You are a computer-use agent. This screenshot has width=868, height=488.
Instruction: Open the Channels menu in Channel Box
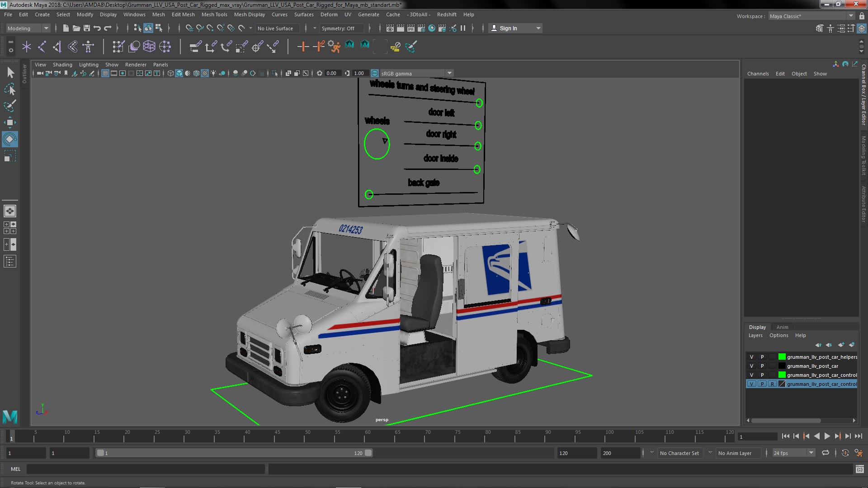click(x=758, y=74)
